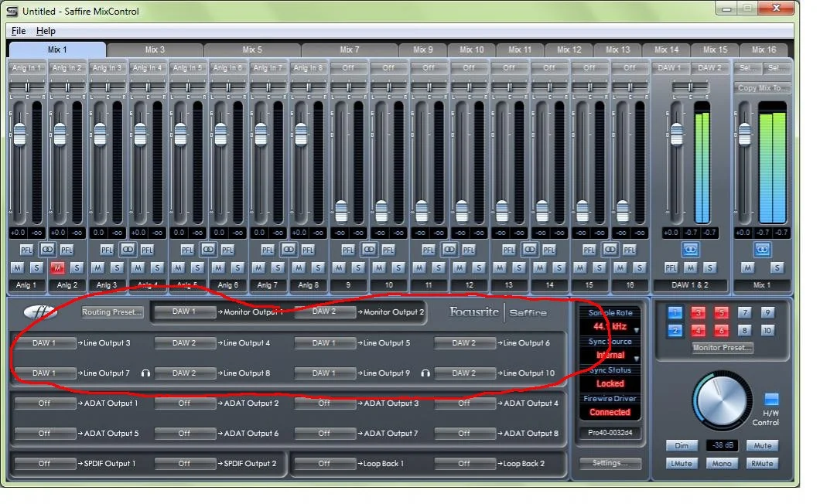
Task: Click the Focusrite ff logo icon
Action: click(40, 312)
